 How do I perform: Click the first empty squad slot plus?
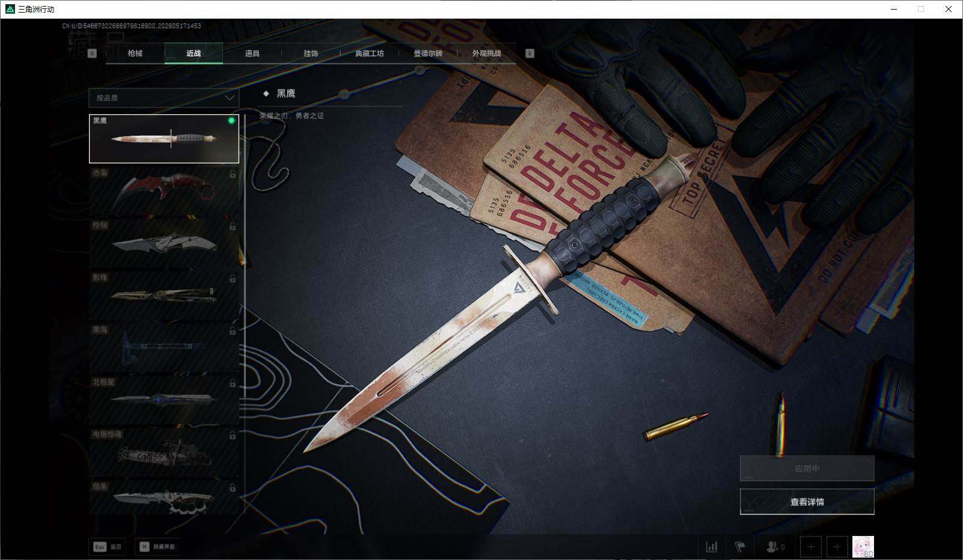pos(810,547)
